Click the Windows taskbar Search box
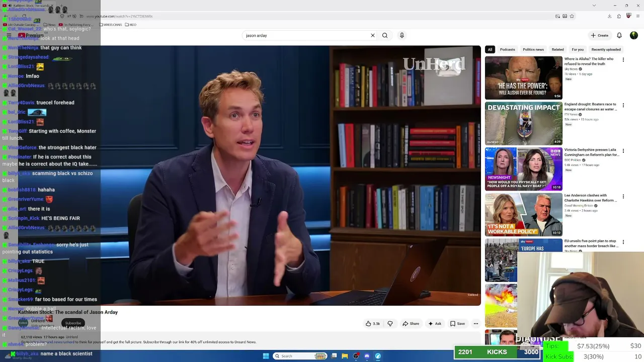 pos(300,356)
